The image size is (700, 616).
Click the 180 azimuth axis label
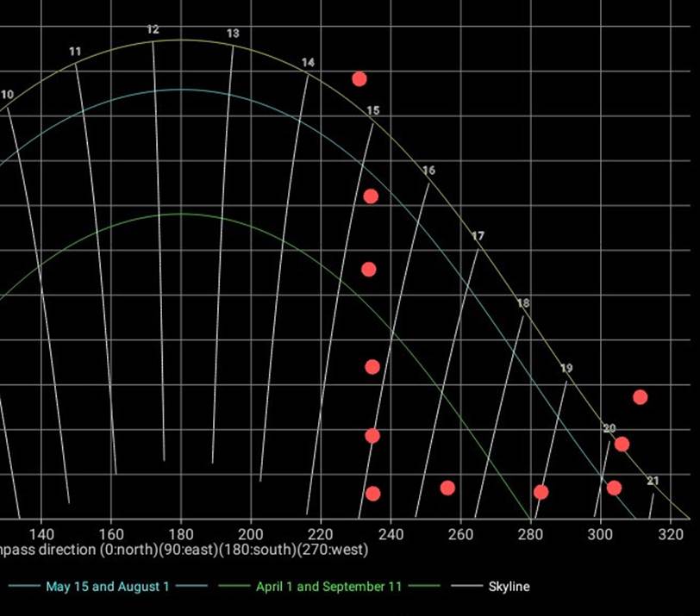tap(180, 533)
